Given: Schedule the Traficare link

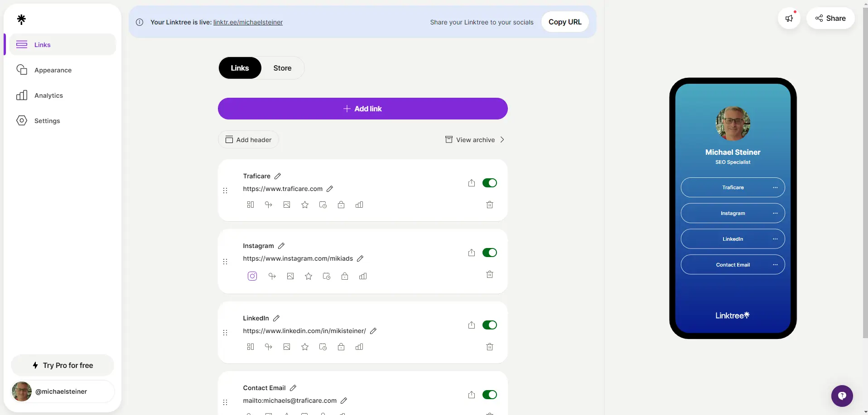Looking at the screenshot, I should click(x=323, y=205).
